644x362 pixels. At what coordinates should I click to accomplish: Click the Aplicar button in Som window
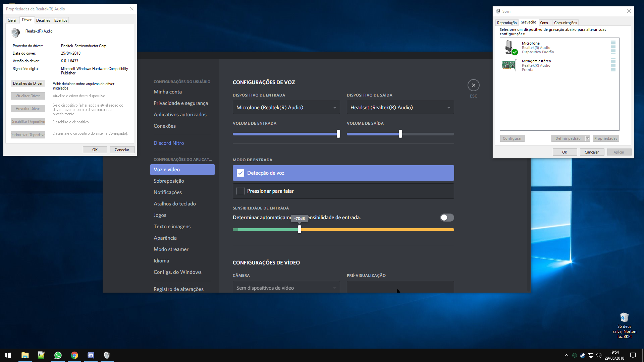(x=619, y=152)
